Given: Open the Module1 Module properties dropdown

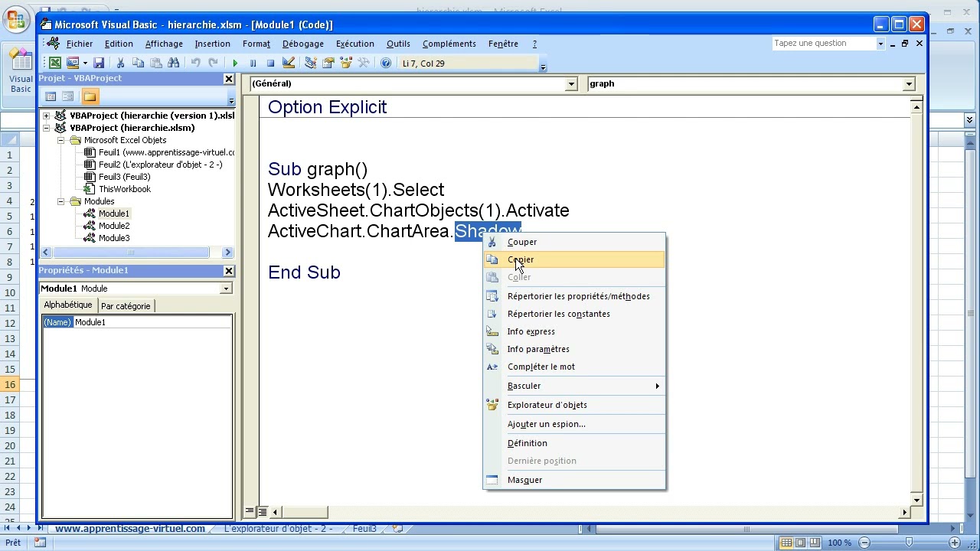Looking at the screenshot, I should pyautogui.click(x=226, y=289).
